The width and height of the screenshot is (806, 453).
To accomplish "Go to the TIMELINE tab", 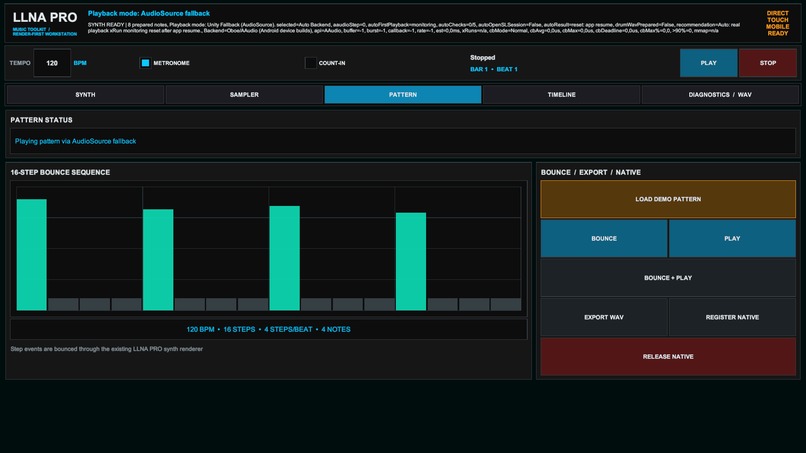I will point(561,95).
